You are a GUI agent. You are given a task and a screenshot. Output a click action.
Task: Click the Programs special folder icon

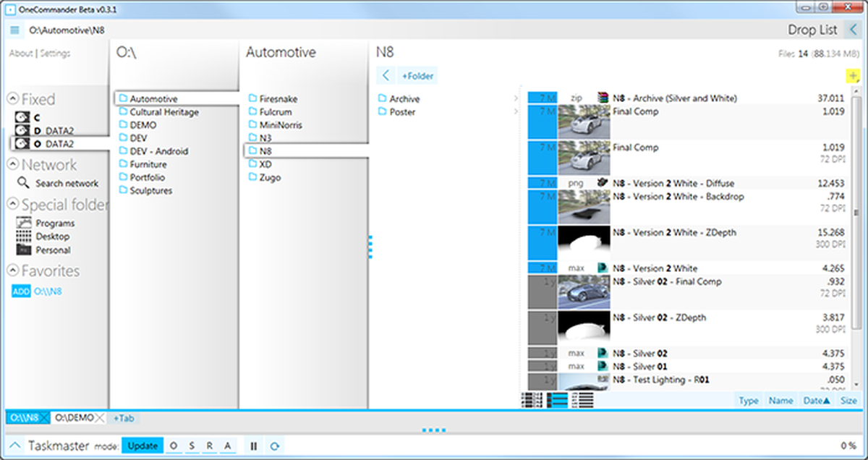point(23,223)
